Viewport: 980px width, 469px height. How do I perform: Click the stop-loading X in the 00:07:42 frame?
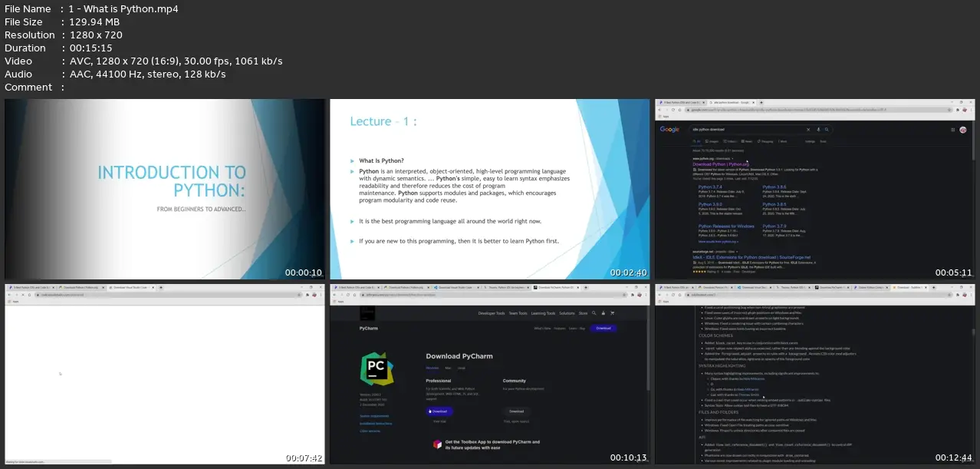(23, 295)
